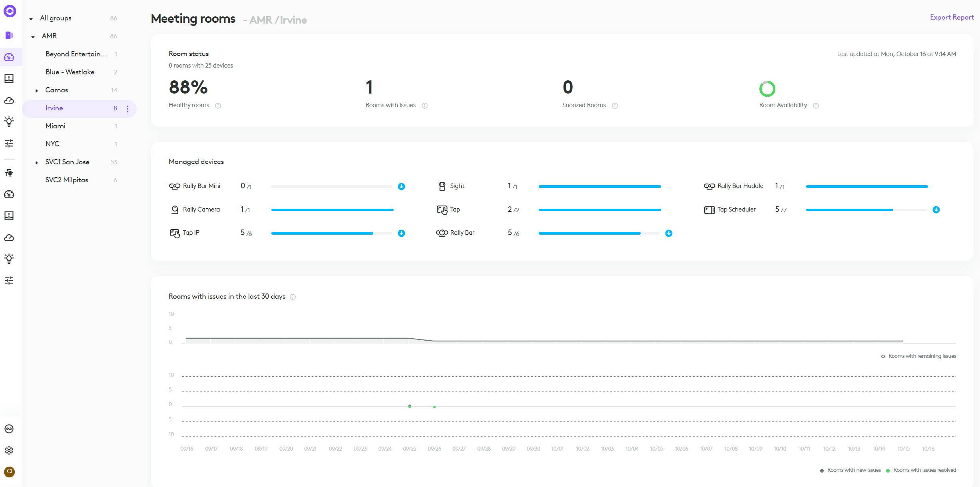The width and height of the screenshot is (980, 487).
Task: Click the Export Report link
Action: click(x=952, y=17)
